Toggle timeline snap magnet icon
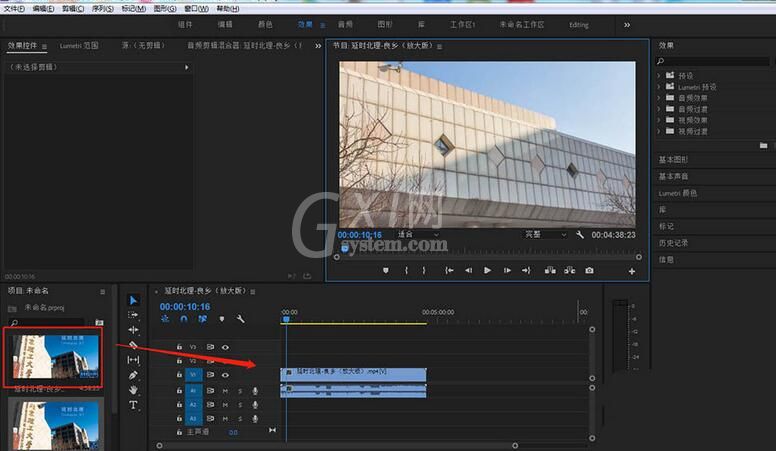This screenshot has width=776, height=451. tap(184, 319)
